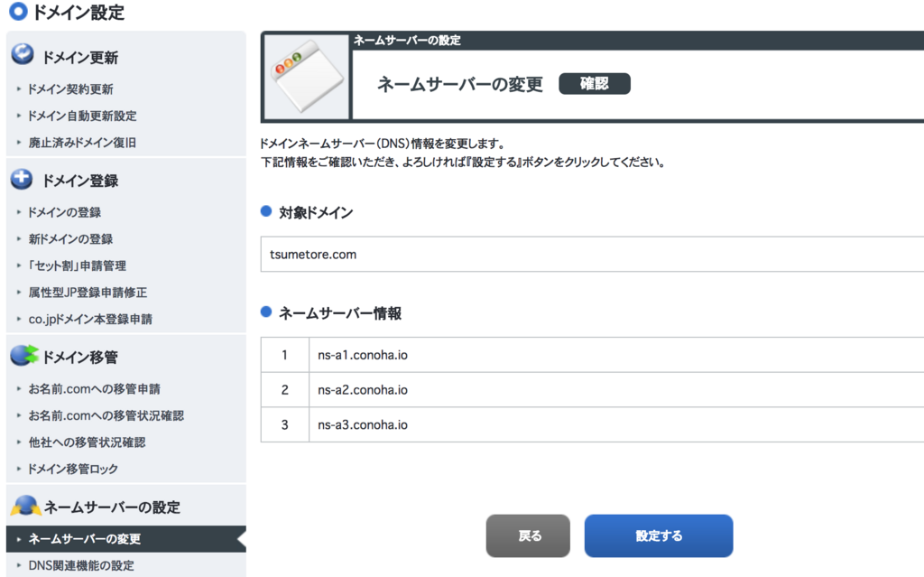Viewport: 924px width, 577px height.
Task: Click the blue dot beside ネームサーバー情報
Action: tap(264, 313)
